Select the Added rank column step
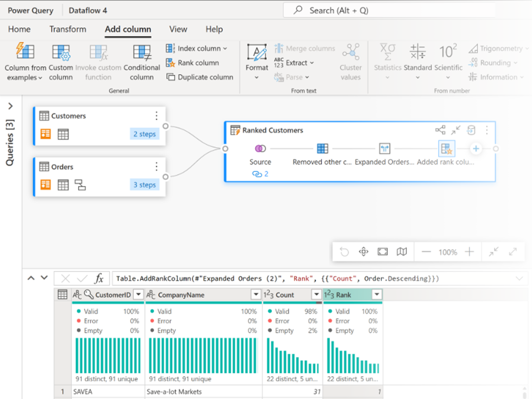The width and height of the screenshot is (532, 399). coord(446,149)
